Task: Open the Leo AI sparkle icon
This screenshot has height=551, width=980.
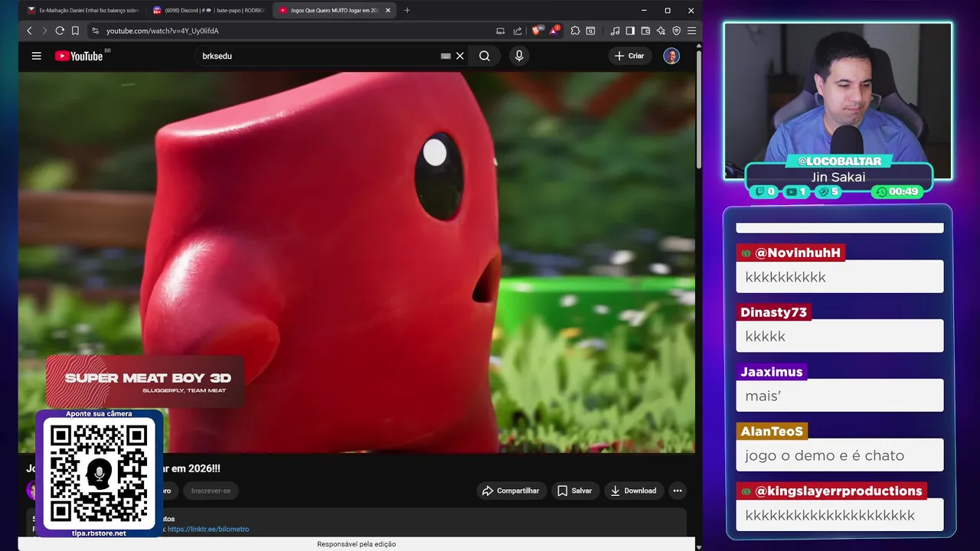Action: pyautogui.click(x=661, y=31)
